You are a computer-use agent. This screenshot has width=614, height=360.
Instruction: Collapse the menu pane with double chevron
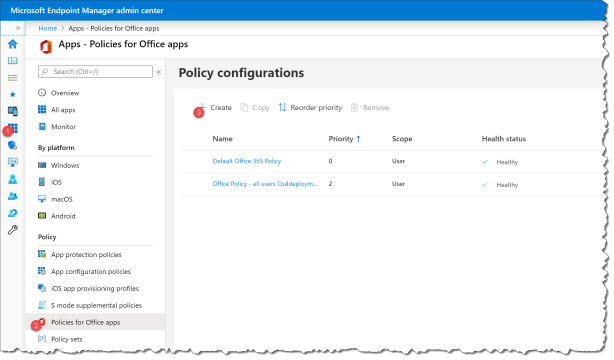point(159,72)
